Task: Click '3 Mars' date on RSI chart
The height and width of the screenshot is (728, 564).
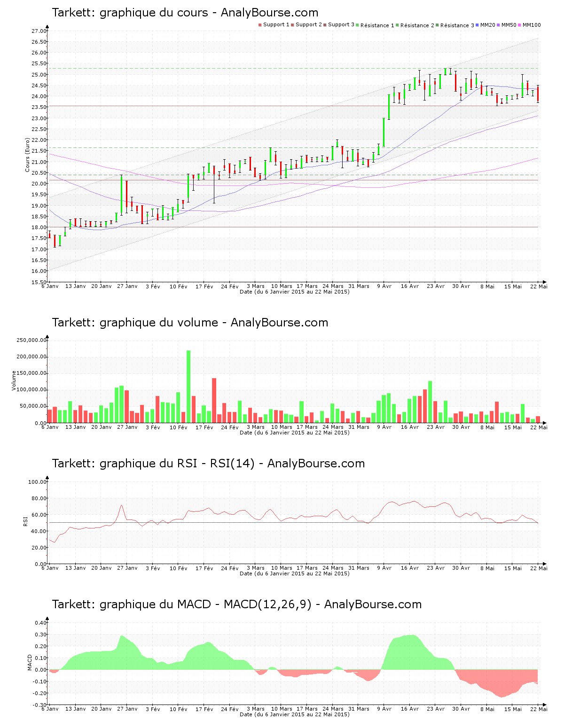Action: (x=256, y=568)
